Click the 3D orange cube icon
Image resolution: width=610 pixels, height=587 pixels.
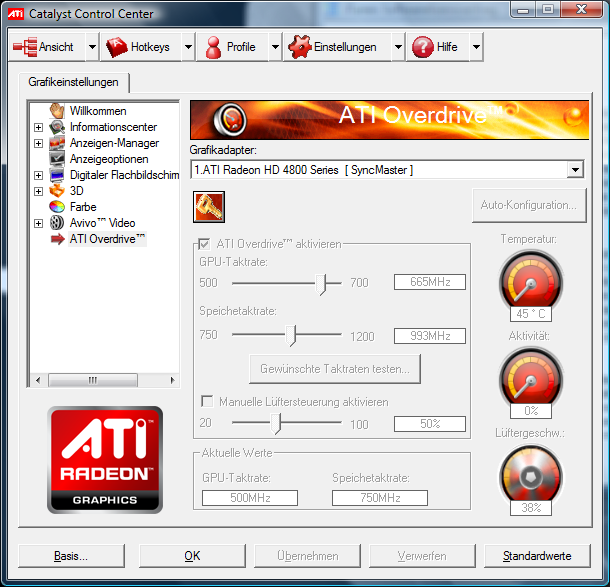pos(57,191)
